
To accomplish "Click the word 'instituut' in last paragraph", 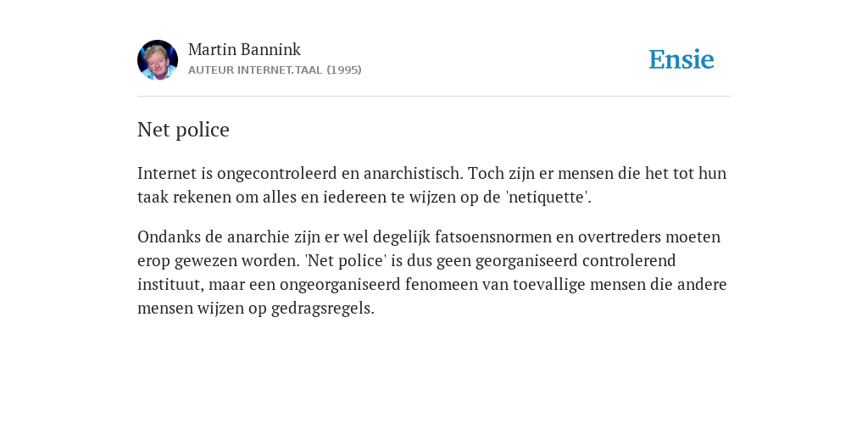I will [170, 285].
